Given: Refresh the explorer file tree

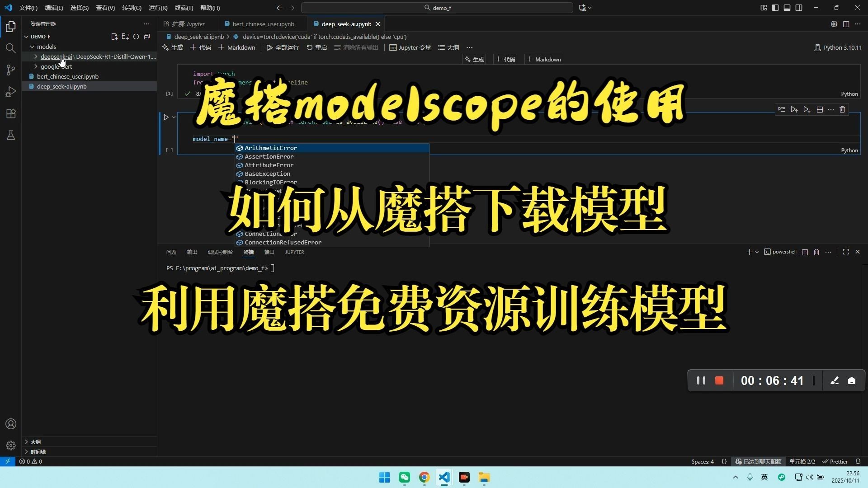Looking at the screenshot, I should click(136, 37).
